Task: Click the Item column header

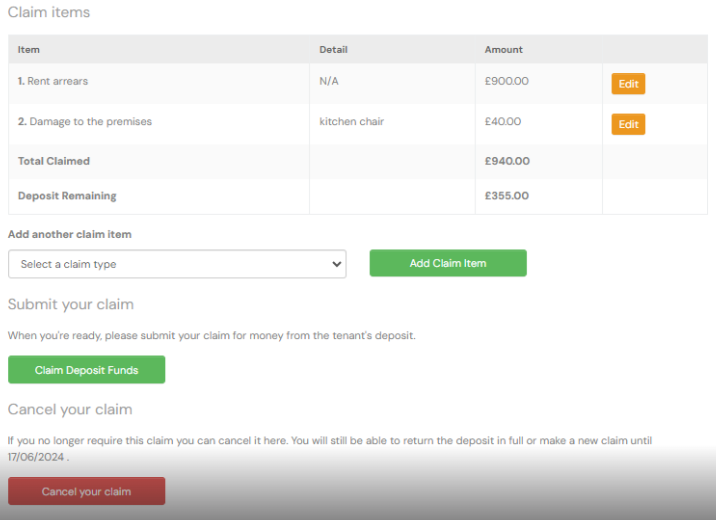Action: pos(29,50)
